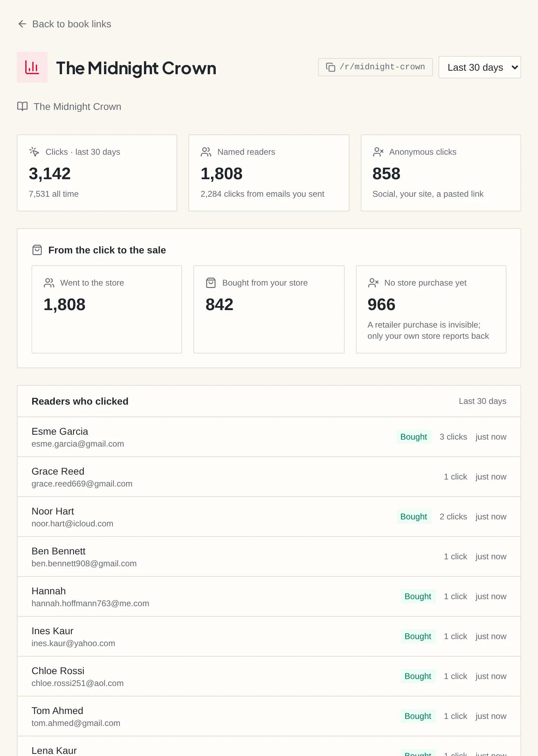This screenshot has width=538, height=756.
Task: Go back to book links
Action: click(64, 24)
